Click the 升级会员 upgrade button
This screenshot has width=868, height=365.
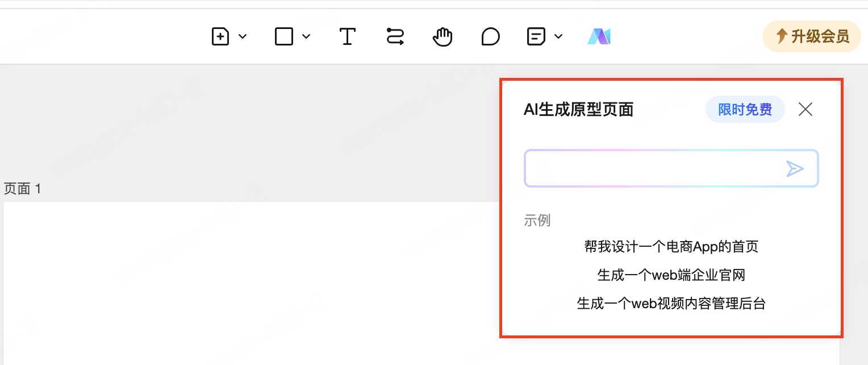click(x=812, y=37)
